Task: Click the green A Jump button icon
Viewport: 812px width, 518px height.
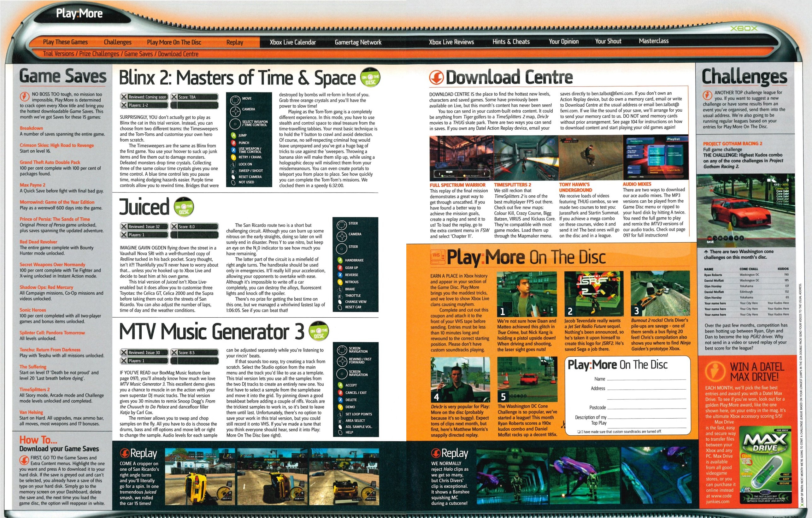Action: 233,135
